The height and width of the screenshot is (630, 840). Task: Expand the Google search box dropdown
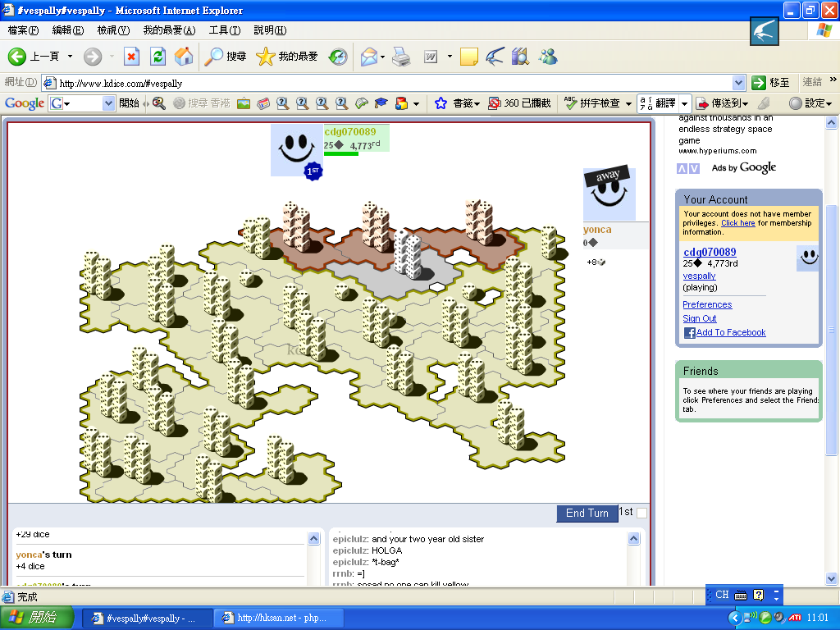coord(108,103)
